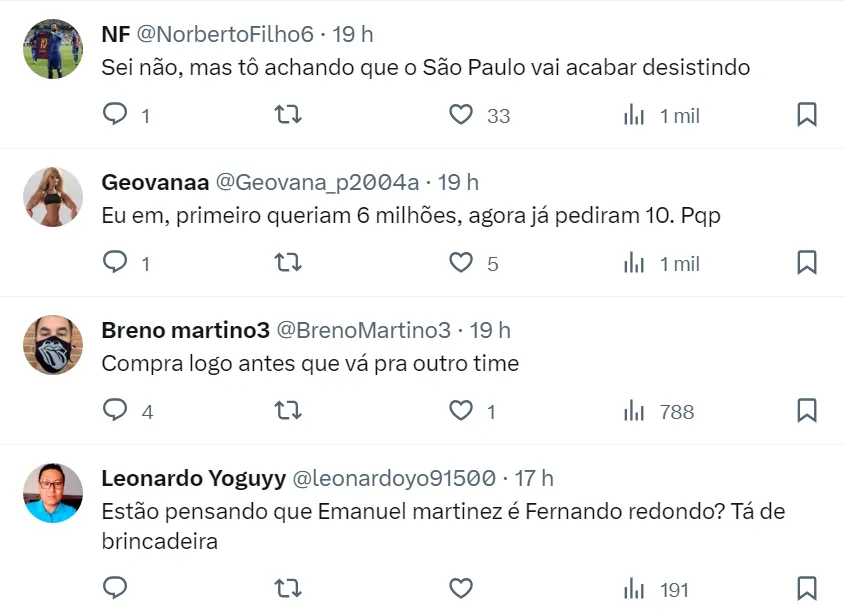Like NF's tweet with 33 likes
Viewport: 845px width, 616px height.
tap(461, 115)
